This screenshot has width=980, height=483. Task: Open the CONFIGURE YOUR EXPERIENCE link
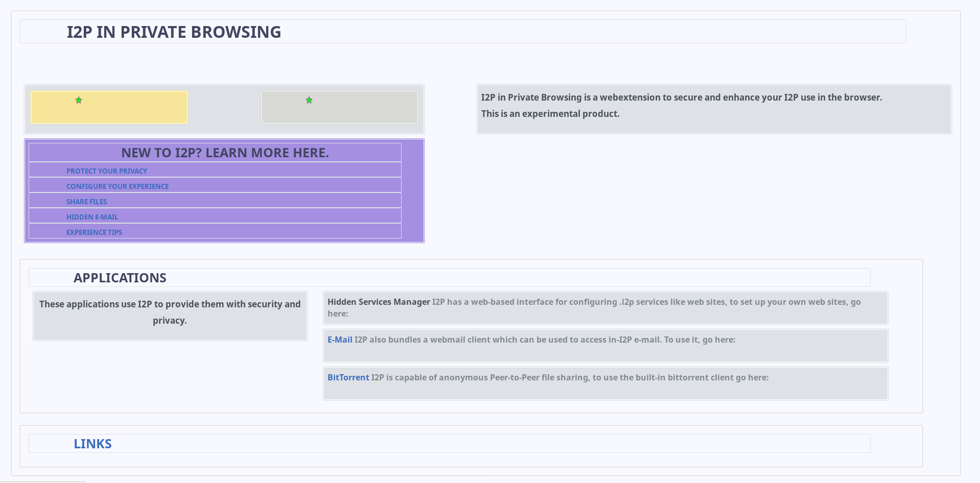117,186
